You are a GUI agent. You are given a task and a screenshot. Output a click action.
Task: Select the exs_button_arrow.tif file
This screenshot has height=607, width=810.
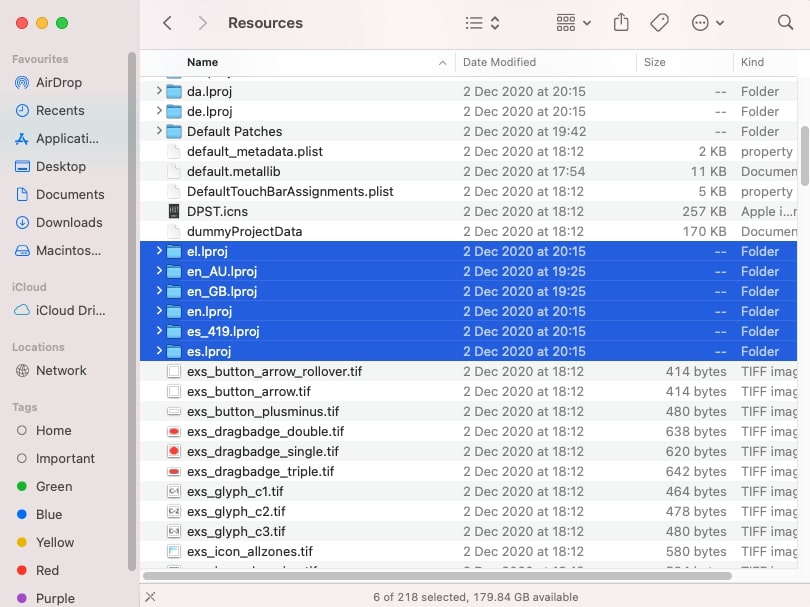468,392
